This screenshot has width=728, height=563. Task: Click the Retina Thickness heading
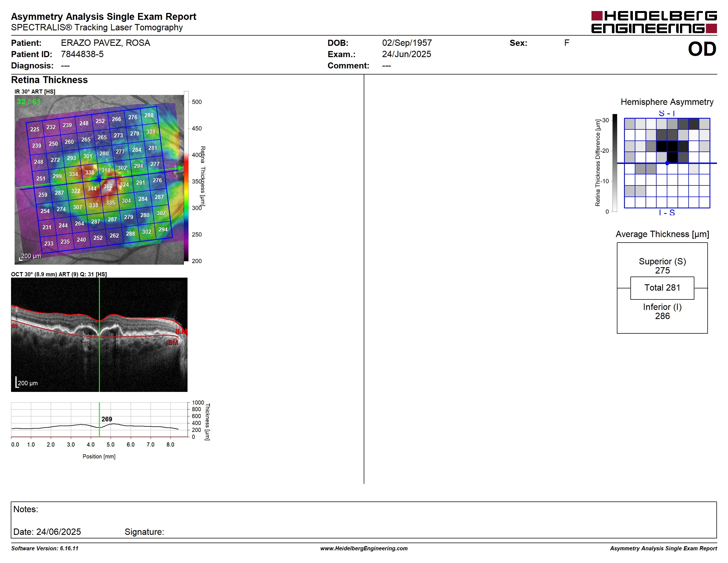(49, 80)
